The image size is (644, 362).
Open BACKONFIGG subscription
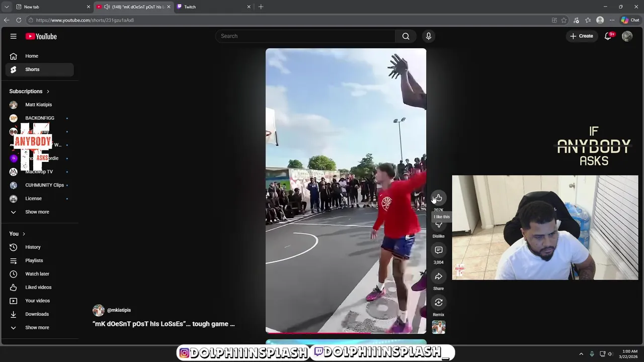click(39, 118)
